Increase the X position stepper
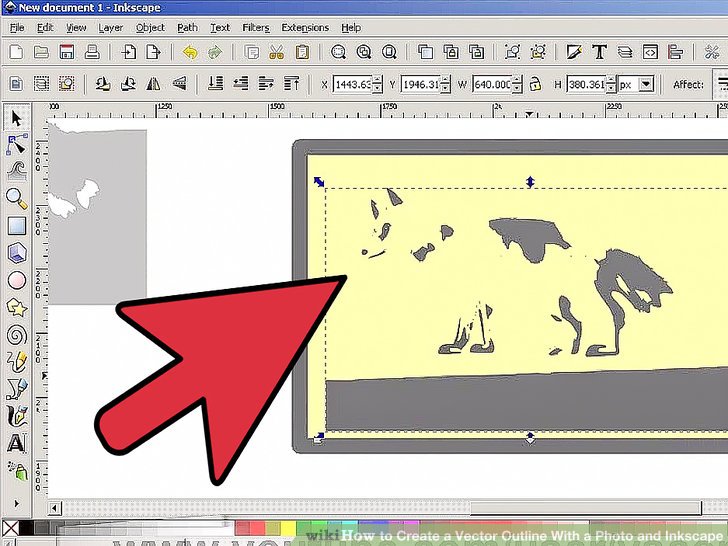728x546 pixels. coord(377,79)
